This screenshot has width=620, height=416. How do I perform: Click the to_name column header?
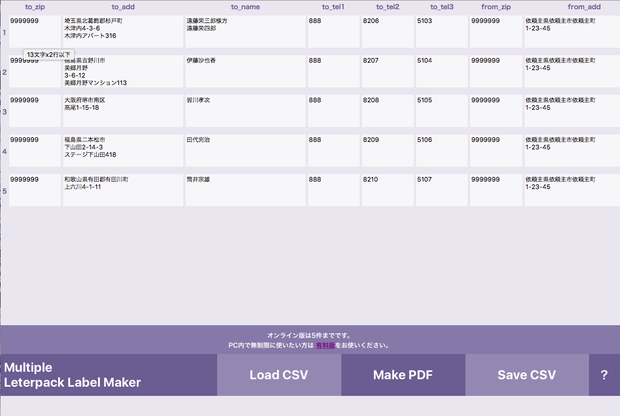246,7
